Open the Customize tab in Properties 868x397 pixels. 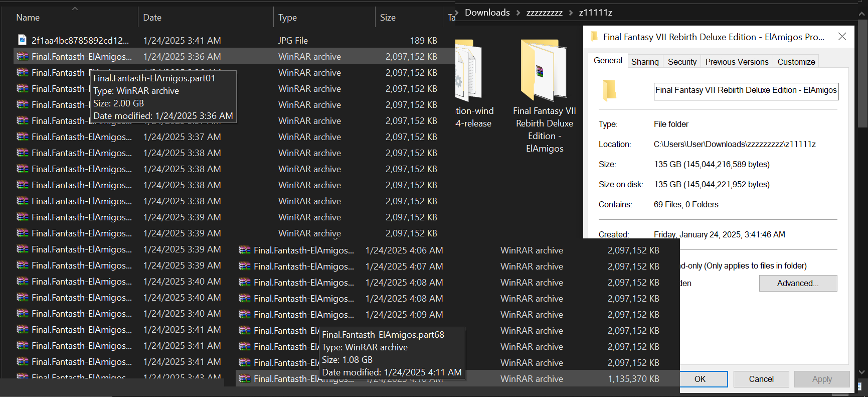point(796,62)
